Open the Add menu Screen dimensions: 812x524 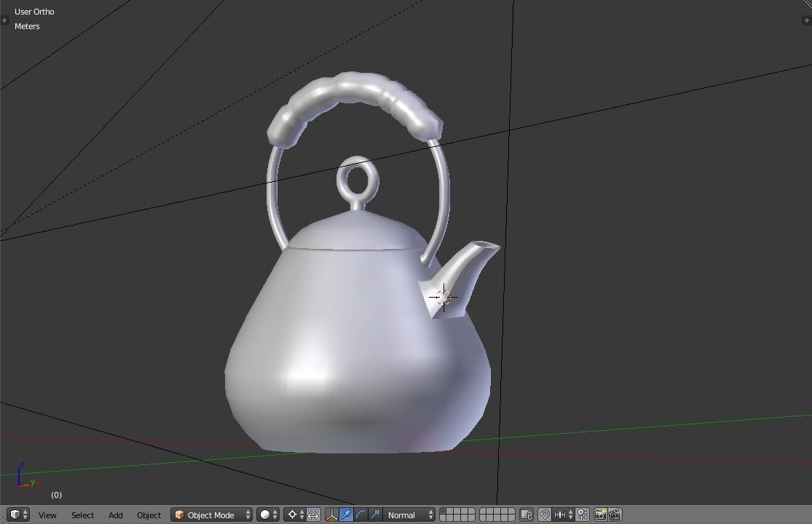click(x=116, y=515)
